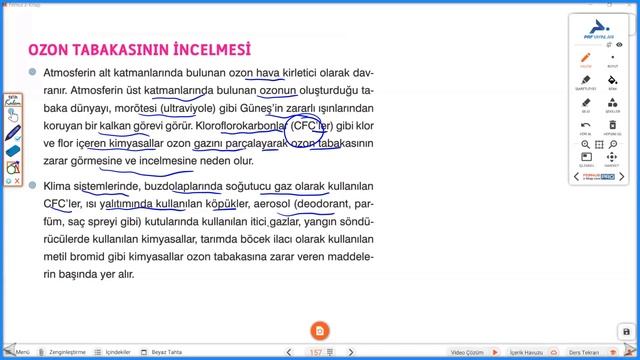This screenshot has height=360, width=640.
Task: Click the page number 157 field
Action: [x=316, y=352]
